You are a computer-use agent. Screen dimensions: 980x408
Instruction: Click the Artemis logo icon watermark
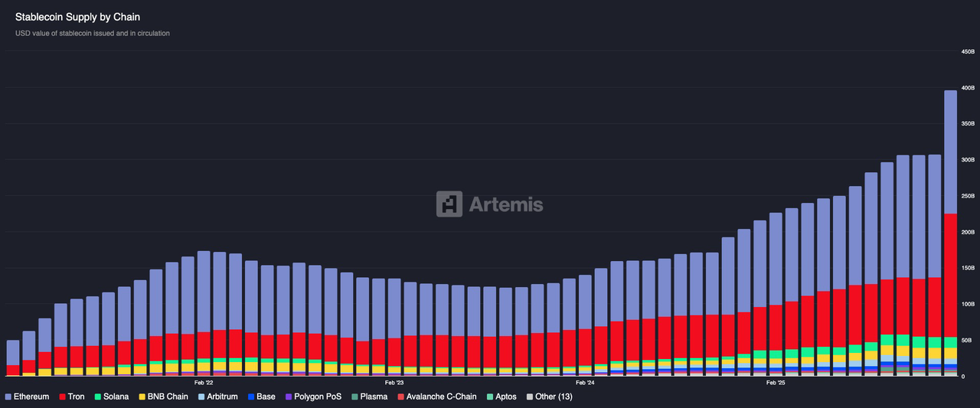click(x=449, y=204)
